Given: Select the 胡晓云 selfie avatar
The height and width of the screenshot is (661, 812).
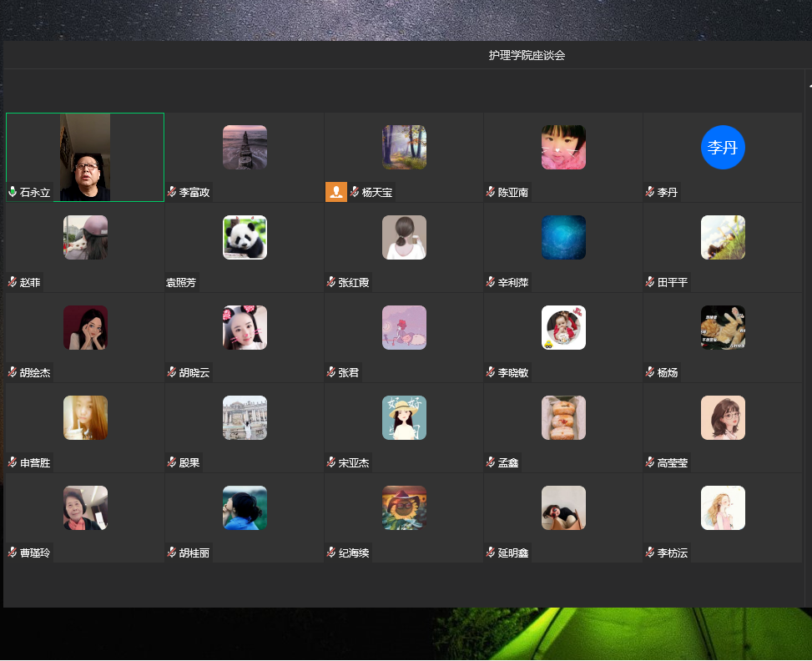Looking at the screenshot, I should point(245,327).
